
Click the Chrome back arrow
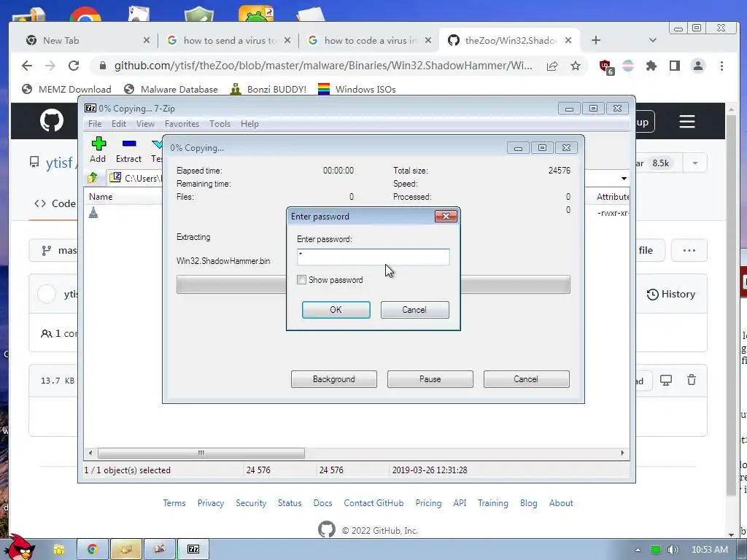point(27,66)
